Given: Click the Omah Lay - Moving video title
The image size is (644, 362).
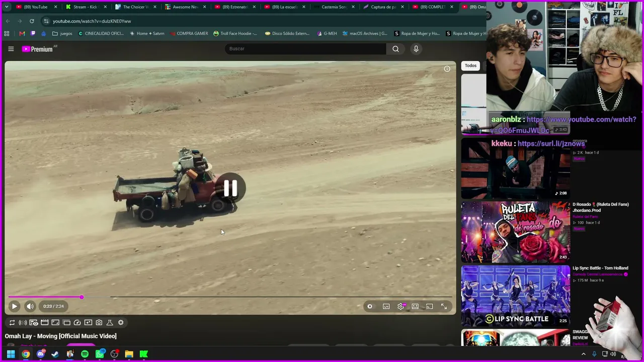Looking at the screenshot, I should click(x=61, y=336).
